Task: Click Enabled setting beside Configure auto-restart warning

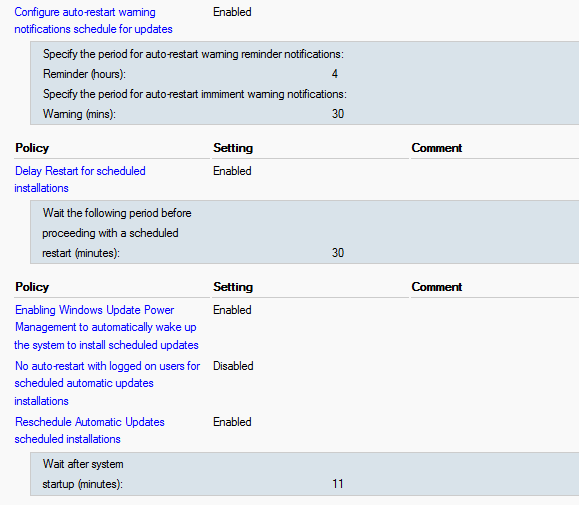Action: click(232, 12)
